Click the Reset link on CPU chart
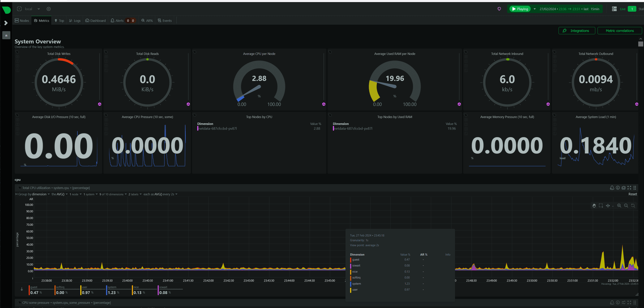644x308 pixels. 633,194
